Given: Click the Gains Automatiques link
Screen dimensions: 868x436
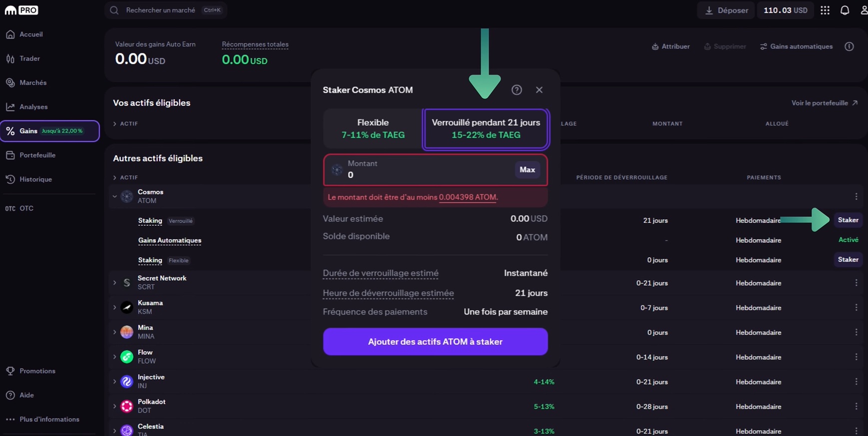Looking at the screenshot, I should point(170,241).
